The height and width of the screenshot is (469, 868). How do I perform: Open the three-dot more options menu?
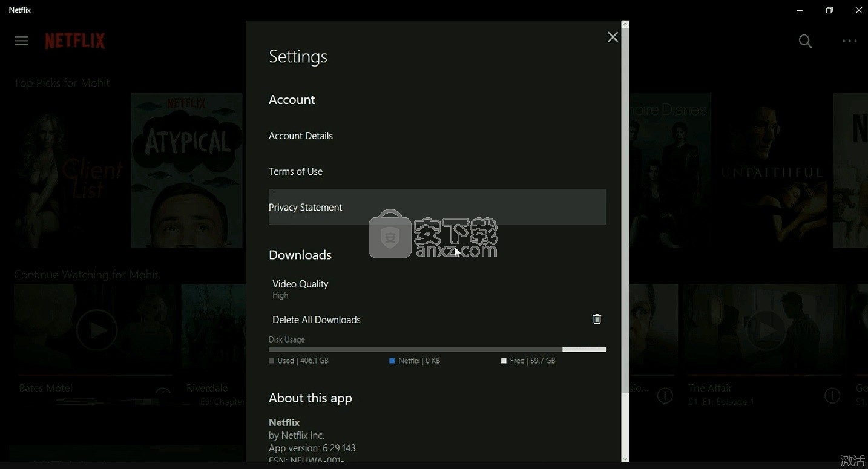(850, 41)
